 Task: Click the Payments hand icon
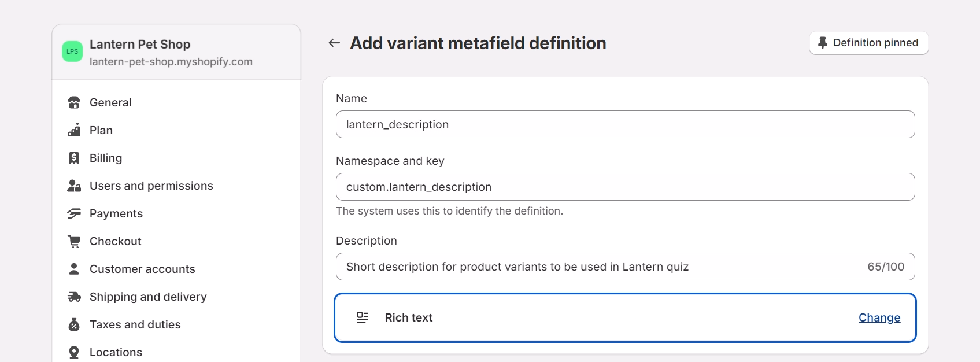(x=74, y=213)
